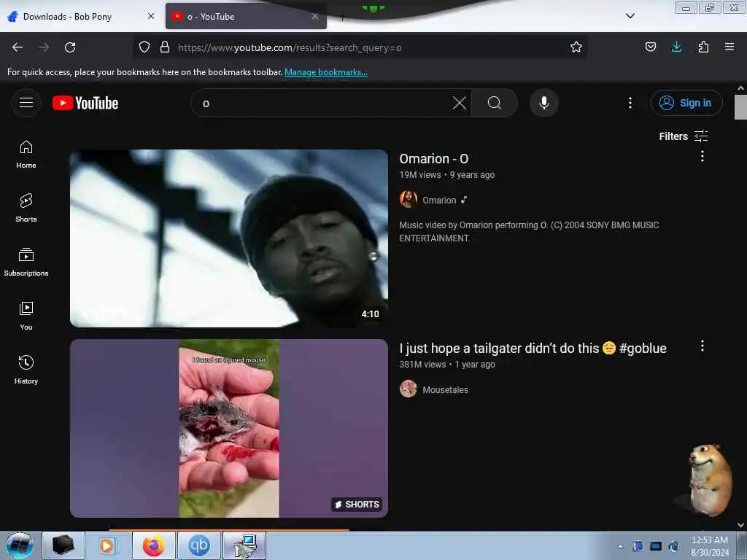Open Home in YouTube sidebar
This screenshot has width=747, height=560.
click(x=26, y=155)
